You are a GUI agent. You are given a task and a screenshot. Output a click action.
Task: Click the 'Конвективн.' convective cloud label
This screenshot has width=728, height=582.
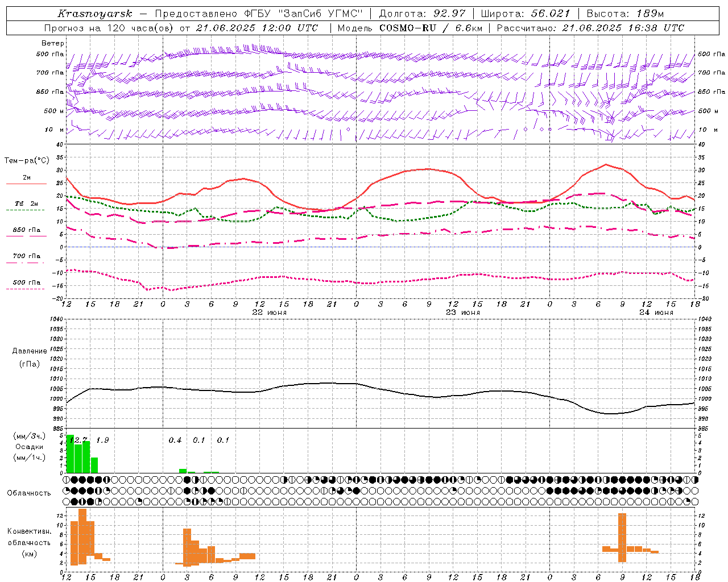click(30, 531)
